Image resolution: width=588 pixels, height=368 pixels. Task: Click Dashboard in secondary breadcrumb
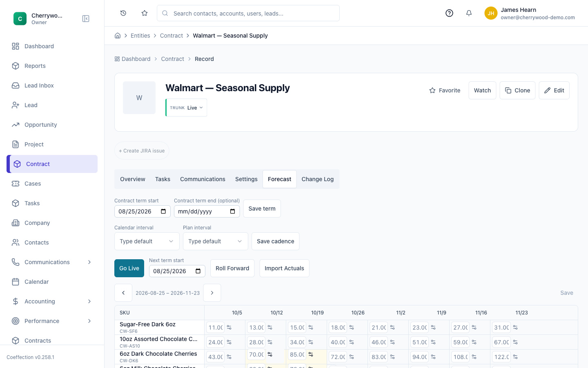(x=132, y=59)
